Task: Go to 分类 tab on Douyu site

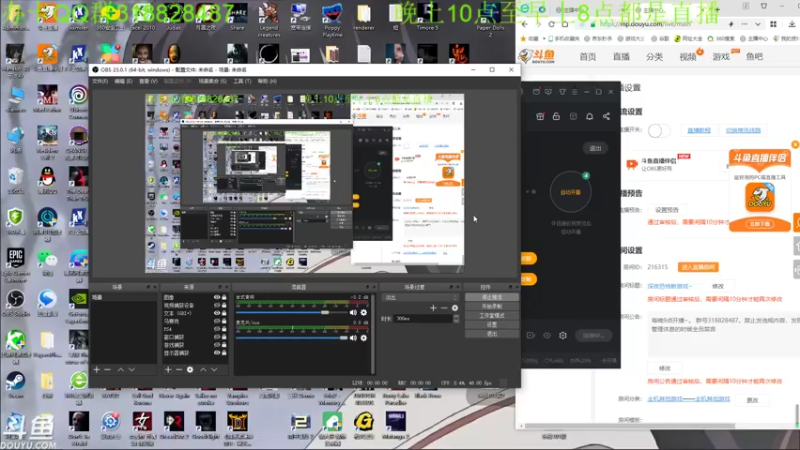Action: pos(654,57)
